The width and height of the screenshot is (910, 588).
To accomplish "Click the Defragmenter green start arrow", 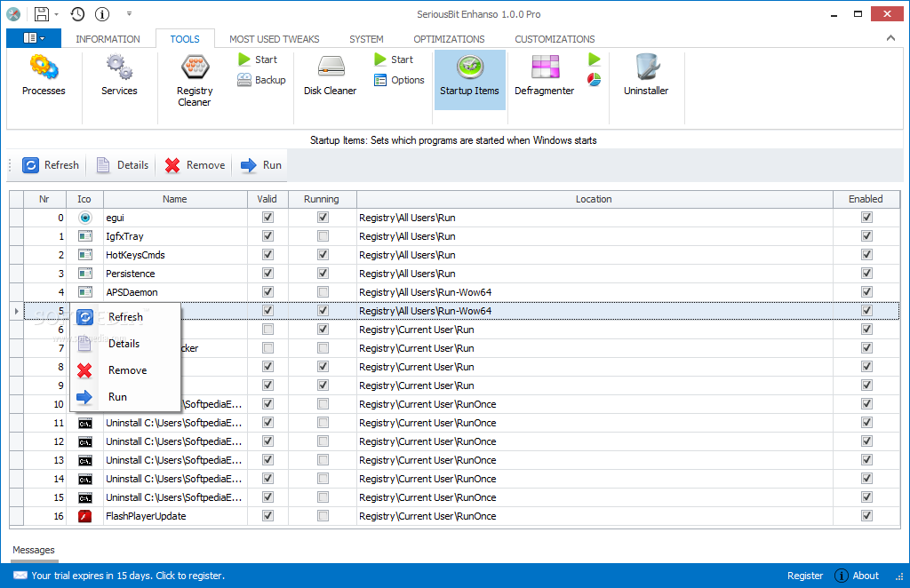I will click(594, 60).
